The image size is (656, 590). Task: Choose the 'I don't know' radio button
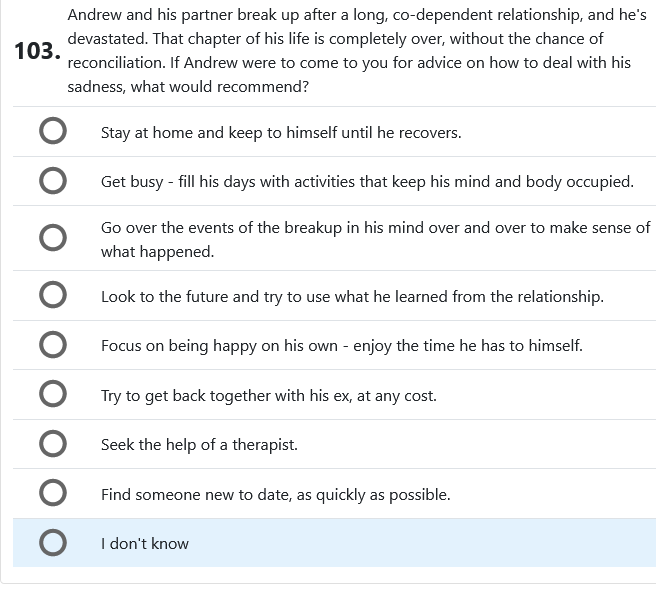click(x=53, y=543)
